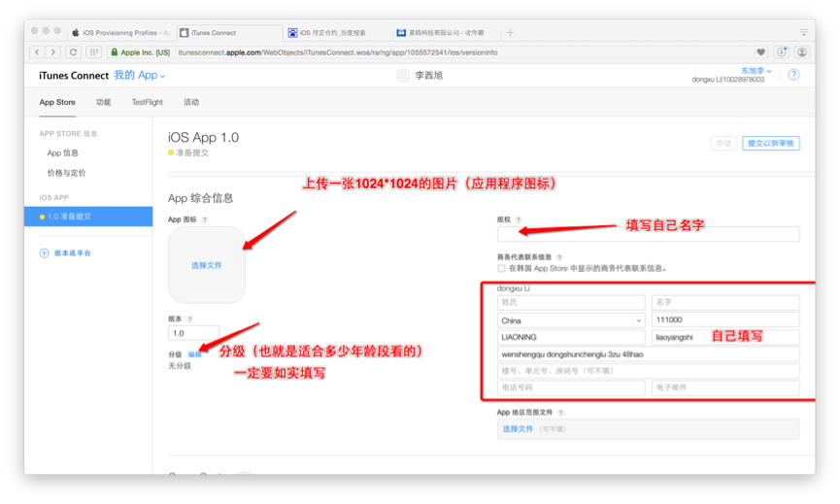The height and width of the screenshot is (504, 840).
Task: Reload the page with the refresh icon
Action: click(74, 51)
